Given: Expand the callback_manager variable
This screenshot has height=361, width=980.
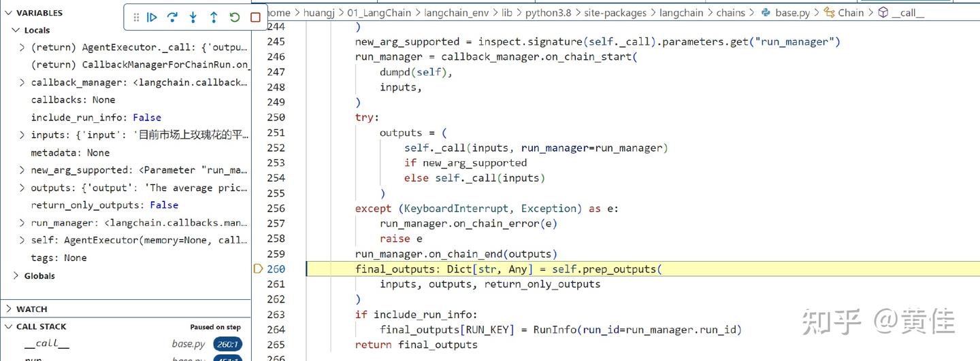Looking at the screenshot, I should [22, 82].
